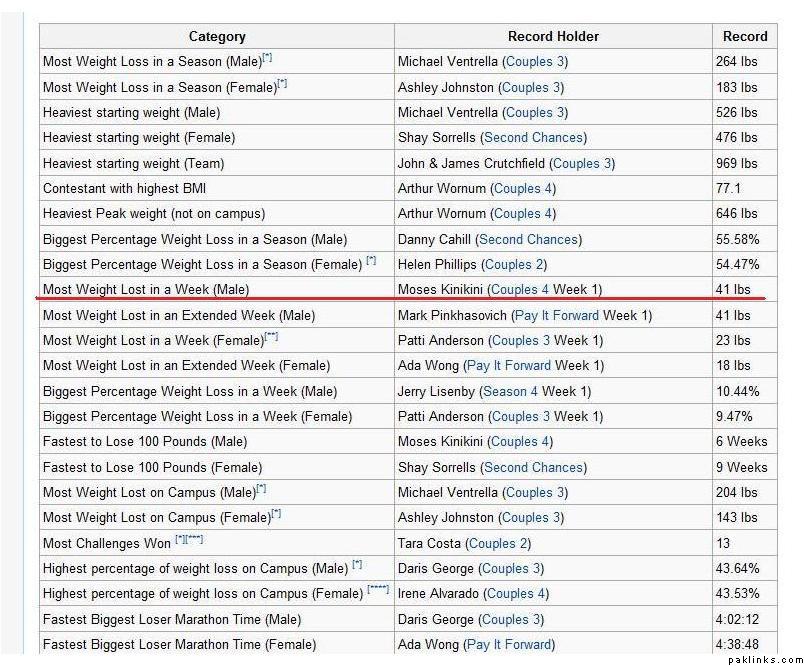The image size is (804, 666).
Task: Open Couples 4 link next to Irene Alvarado
Action: (x=516, y=594)
